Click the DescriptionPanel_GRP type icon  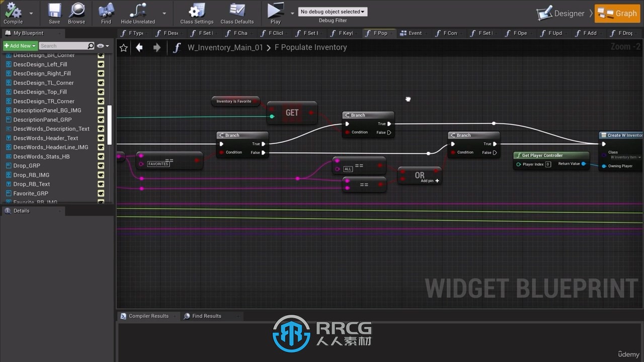[9, 120]
